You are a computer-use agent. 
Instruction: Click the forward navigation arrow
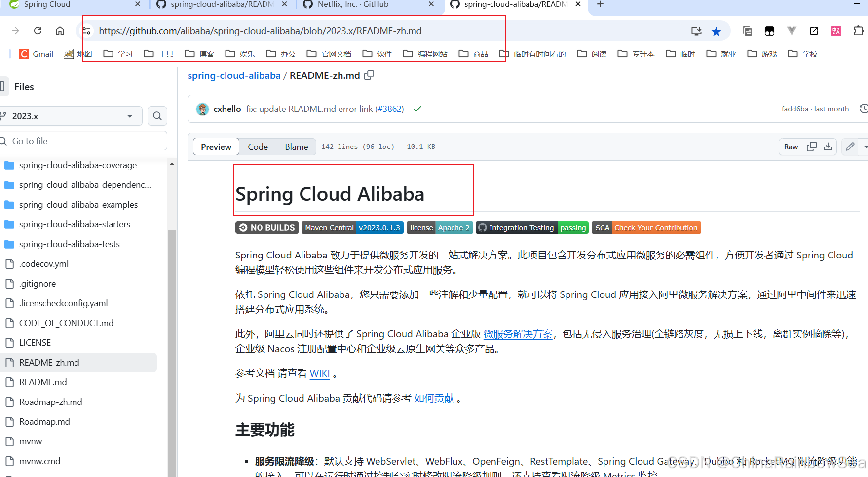(x=15, y=31)
